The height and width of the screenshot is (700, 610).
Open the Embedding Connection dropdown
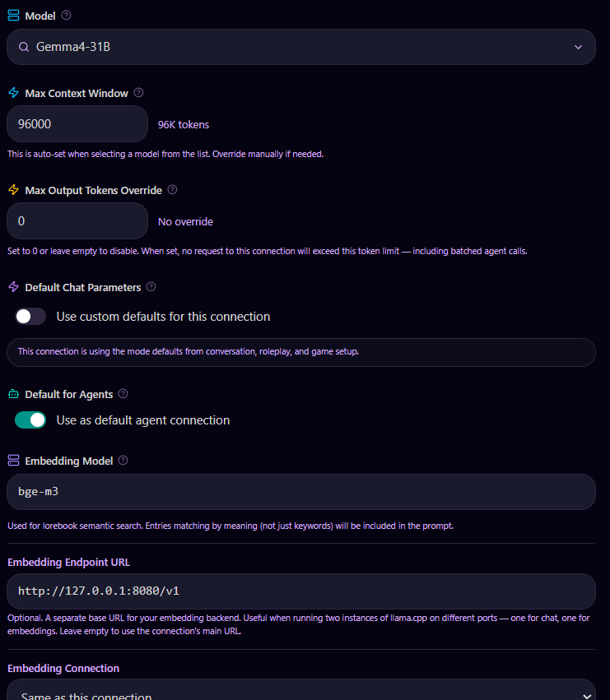300,690
